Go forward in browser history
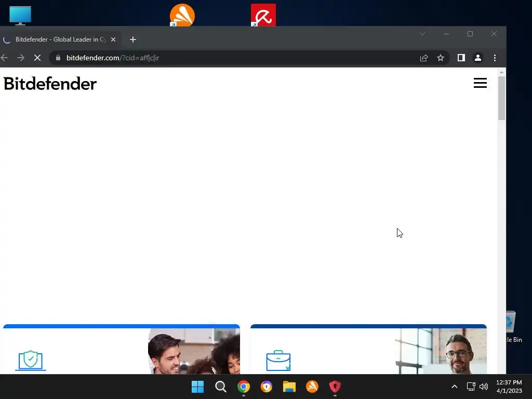 point(21,58)
